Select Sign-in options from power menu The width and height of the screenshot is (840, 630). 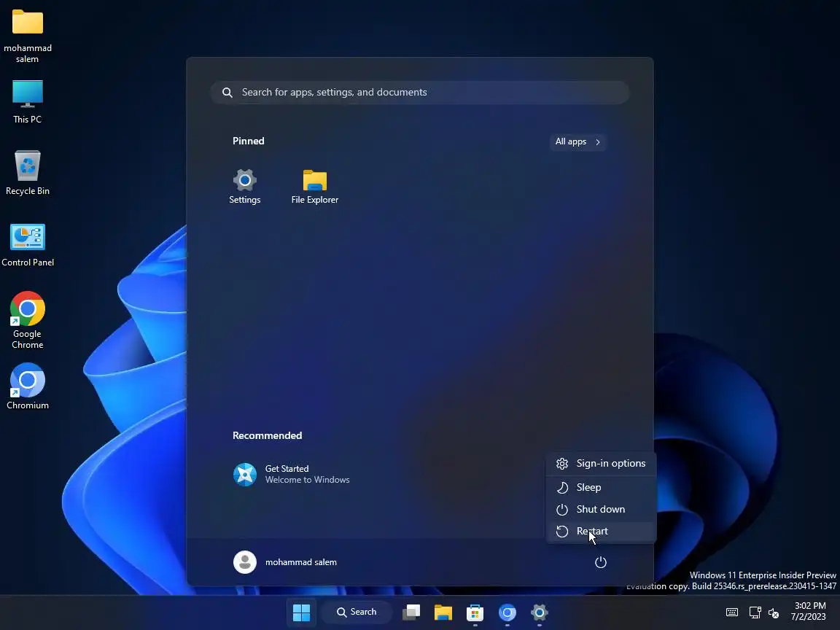pos(601,464)
